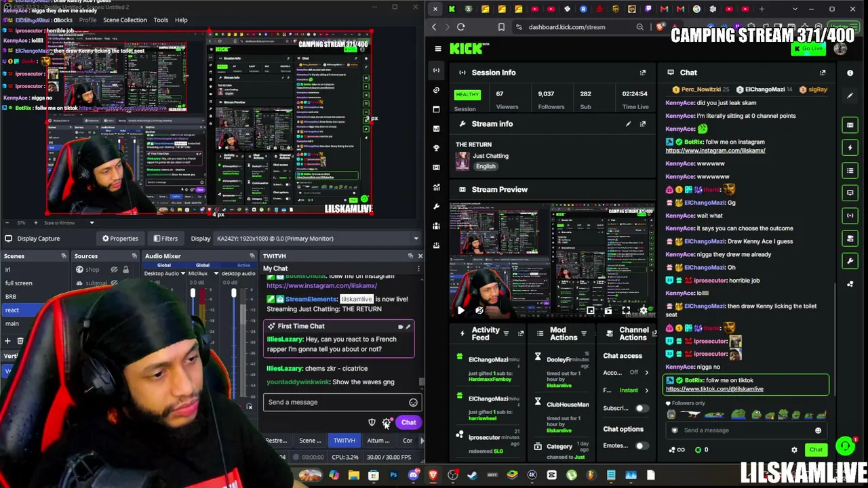Edit Stream info with the pencil icon
The image size is (868, 488).
(628, 124)
